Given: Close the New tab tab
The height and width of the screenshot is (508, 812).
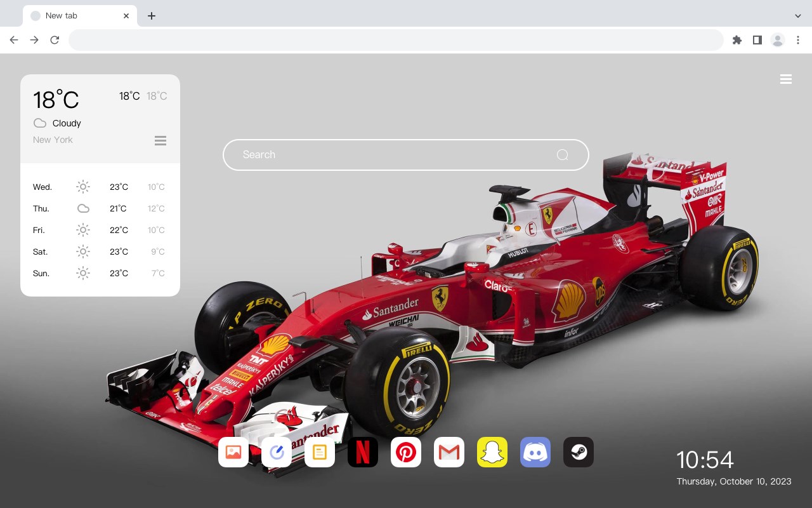Looking at the screenshot, I should click(x=126, y=16).
